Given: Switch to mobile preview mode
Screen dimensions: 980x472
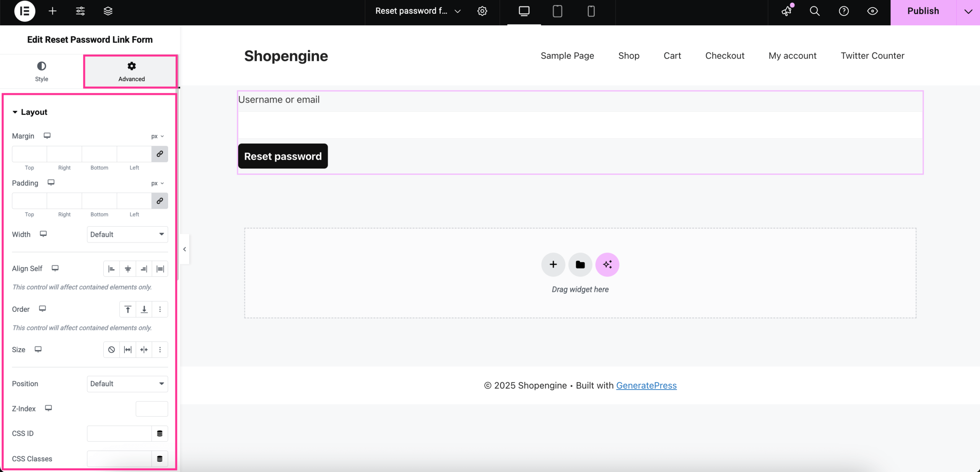Looking at the screenshot, I should pyautogui.click(x=591, y=11).
